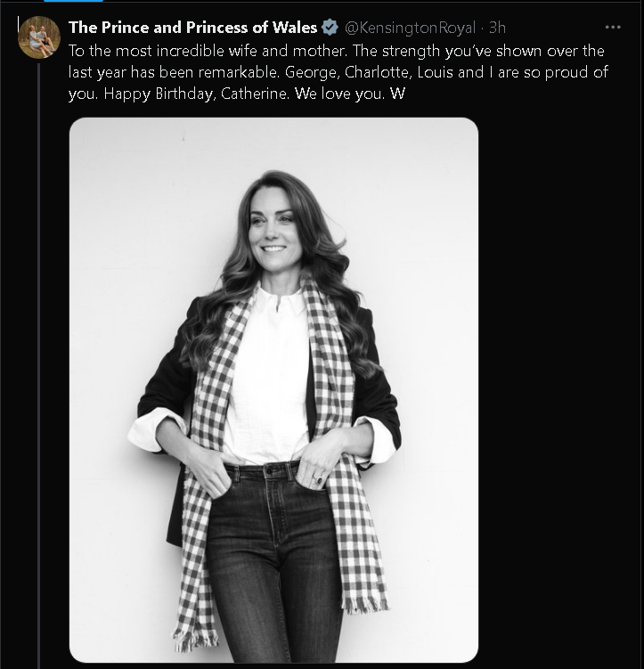Viewport: 644px width, 669px height.
Task: Click the @KensingtonRoyal handle
Action: coord(410,28)
